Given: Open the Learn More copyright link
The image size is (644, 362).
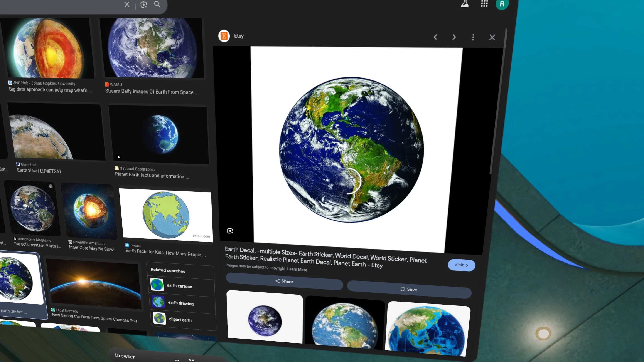Looking at the screenshot, I should point(297,269).
